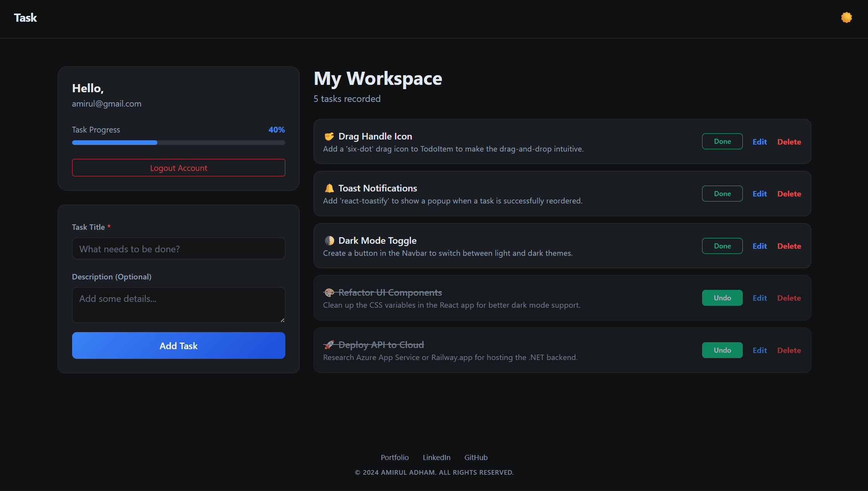The width and height of the screenshot is (868, 491).
Task: Delete the Deploy API to Cloud task
Action: tap(789, 350)
